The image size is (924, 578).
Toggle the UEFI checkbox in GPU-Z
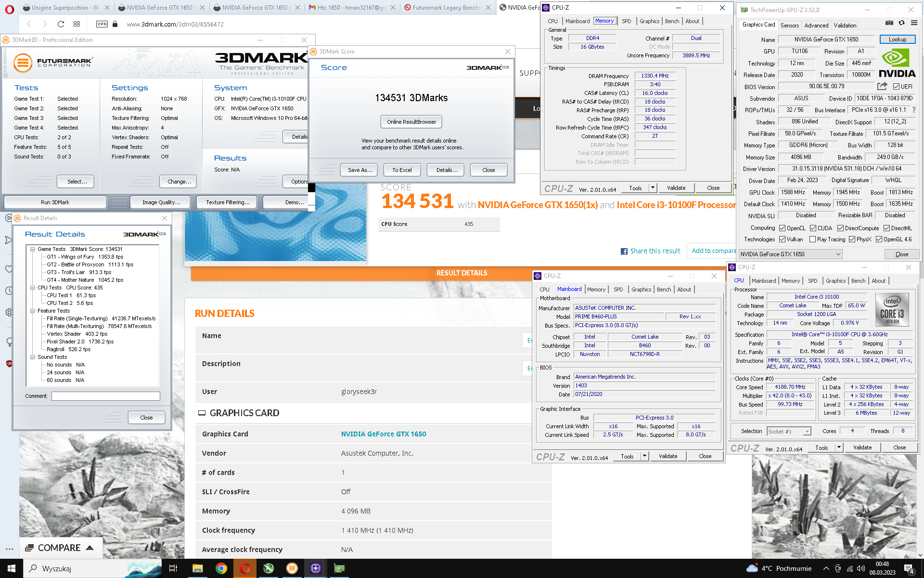[x=896, y=87]
